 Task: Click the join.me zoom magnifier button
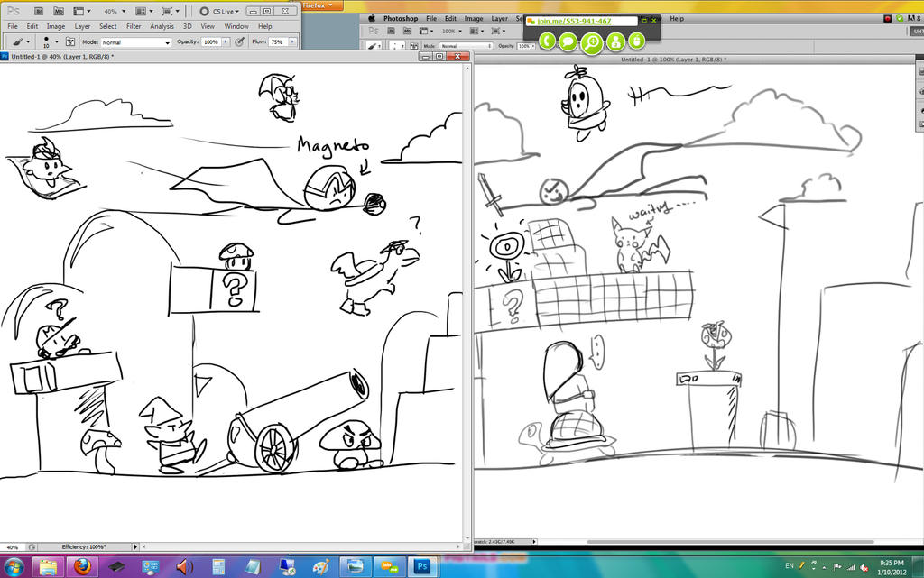(592, 42)
